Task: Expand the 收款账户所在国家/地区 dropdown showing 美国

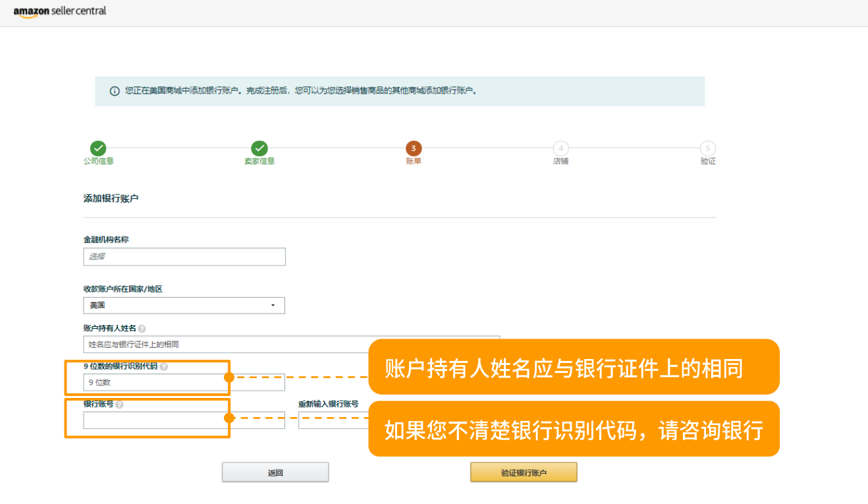Action: coord(184,305)
